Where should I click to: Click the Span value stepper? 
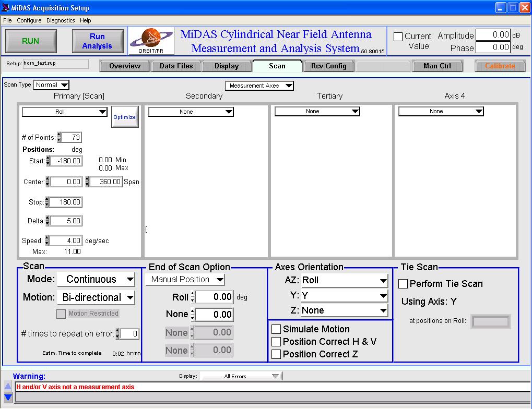[x=87, y=182]
